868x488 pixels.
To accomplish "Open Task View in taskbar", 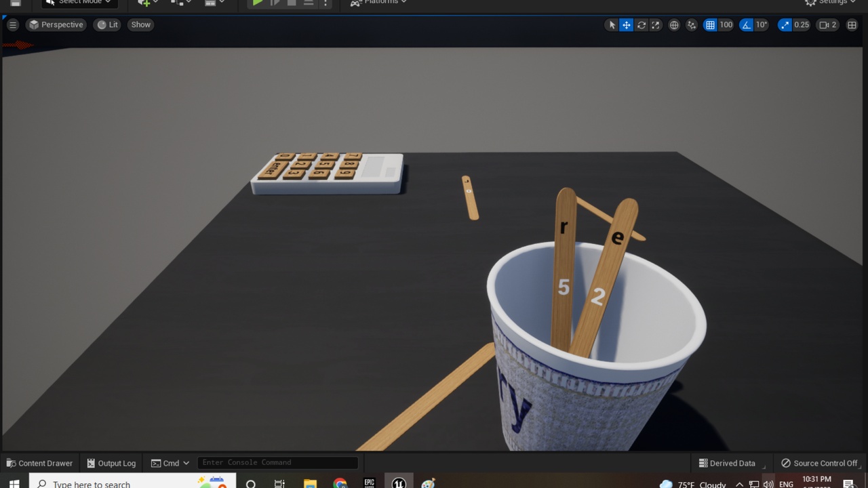I will (x=279, y=483).
